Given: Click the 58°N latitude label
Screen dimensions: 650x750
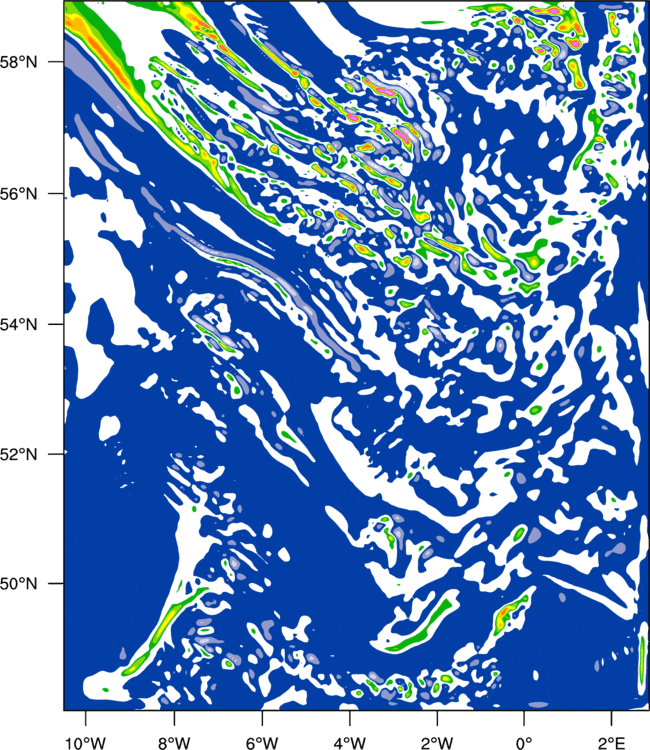Looking at the screenshot, I should (18, 62).
